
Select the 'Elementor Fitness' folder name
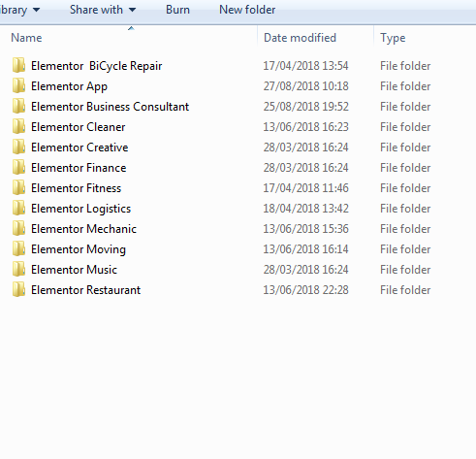coord(76,188)
